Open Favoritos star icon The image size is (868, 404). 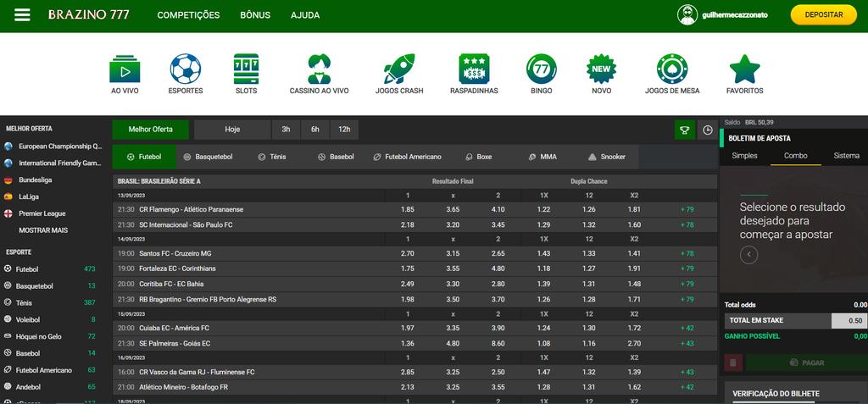744,68
